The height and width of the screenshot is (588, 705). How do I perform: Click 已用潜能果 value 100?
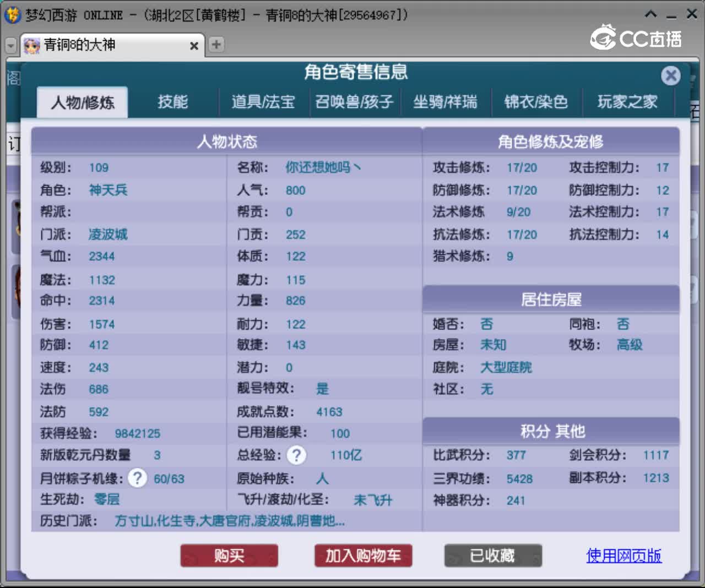340,433
